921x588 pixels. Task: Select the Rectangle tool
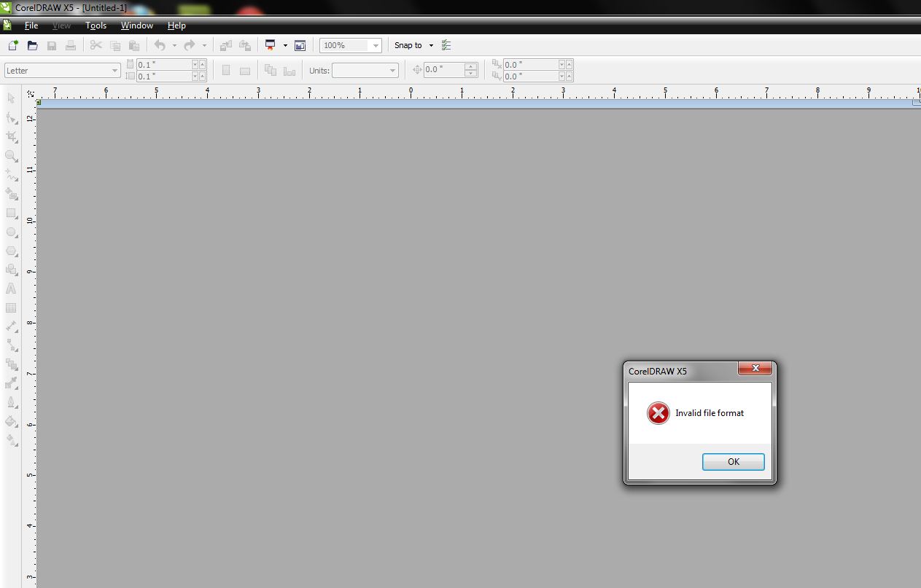(12, 213)
